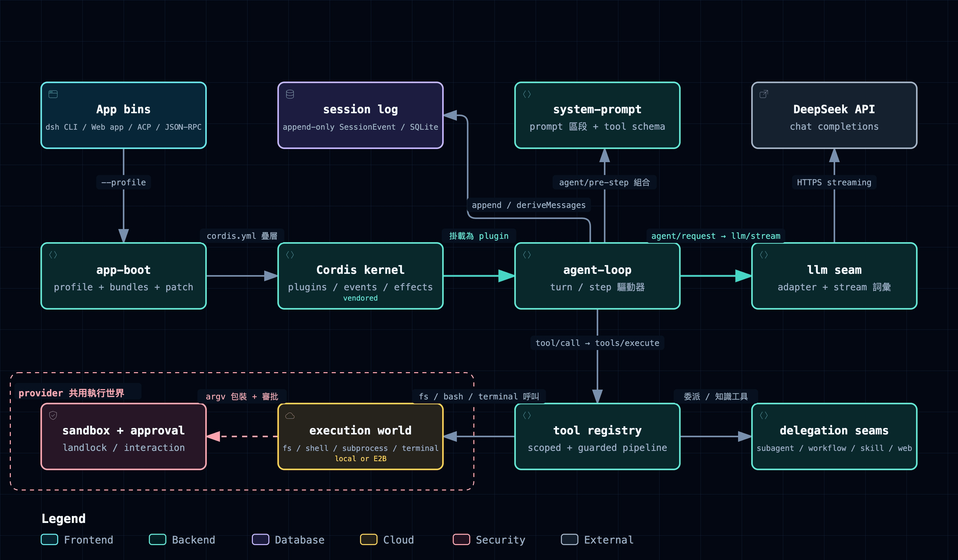The image size is (958, 560).
Task: Select the agent-loop node title
Action: point(597,270)
